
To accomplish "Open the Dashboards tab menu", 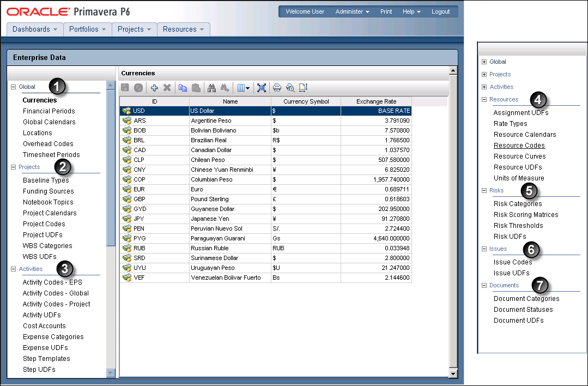I will 35,29.
